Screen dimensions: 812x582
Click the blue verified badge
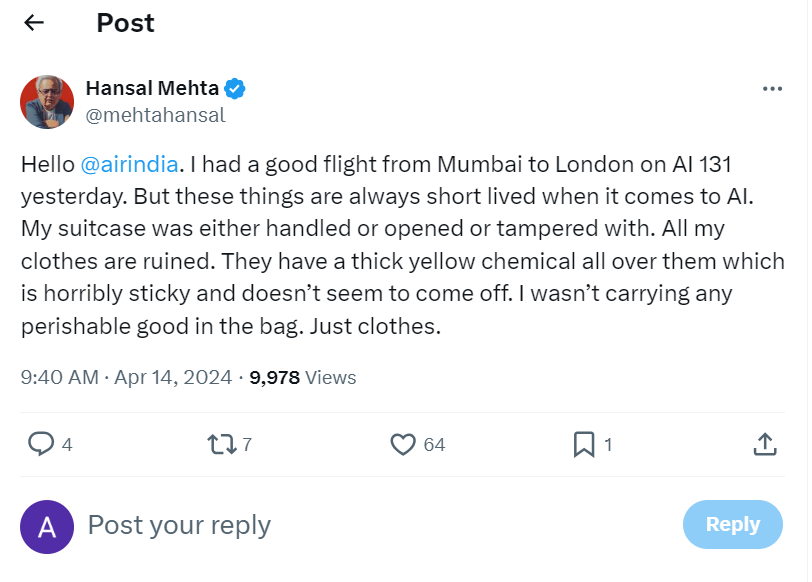[x=236, y=88]
